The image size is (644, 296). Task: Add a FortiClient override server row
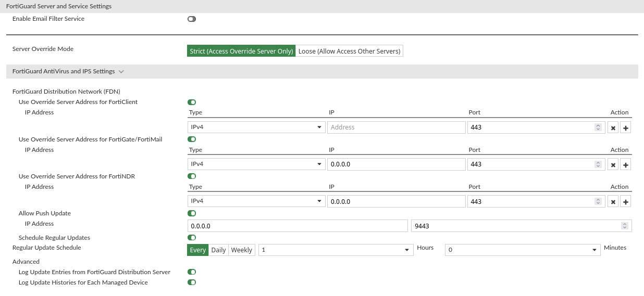pos(626,128)
